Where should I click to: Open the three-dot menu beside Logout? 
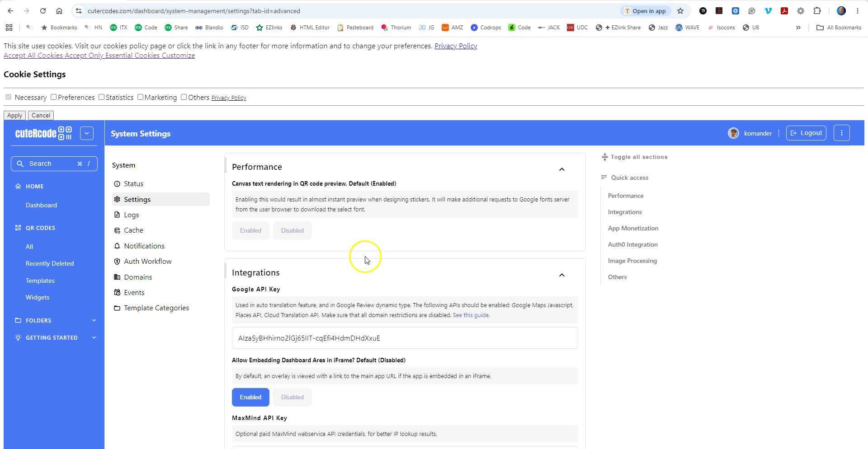pyautogui.click(x=841, y=133)
